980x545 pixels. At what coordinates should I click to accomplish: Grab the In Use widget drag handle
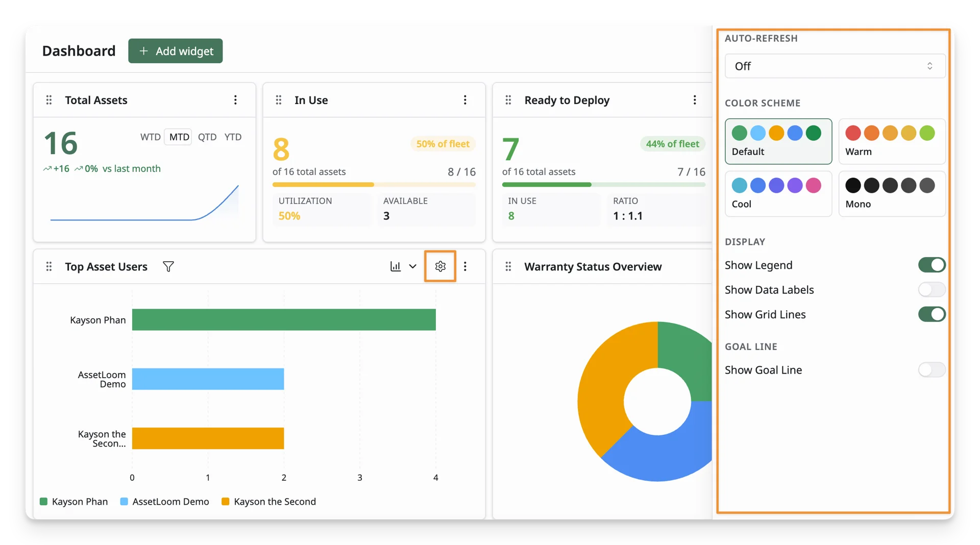coord(279,100)
